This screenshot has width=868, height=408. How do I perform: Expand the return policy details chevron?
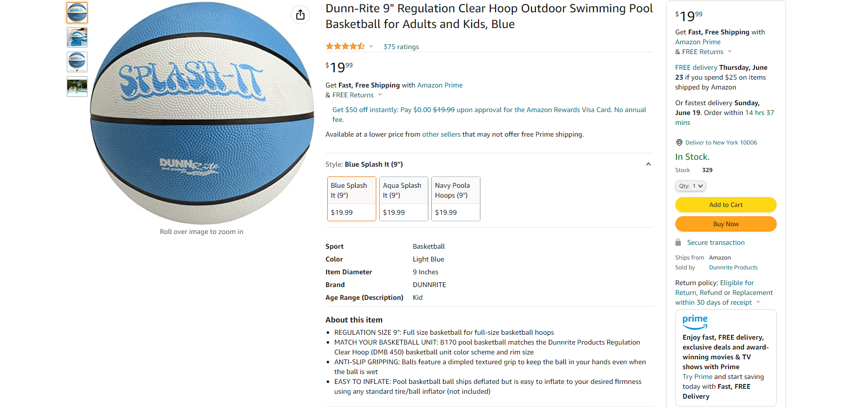[758, 302]
